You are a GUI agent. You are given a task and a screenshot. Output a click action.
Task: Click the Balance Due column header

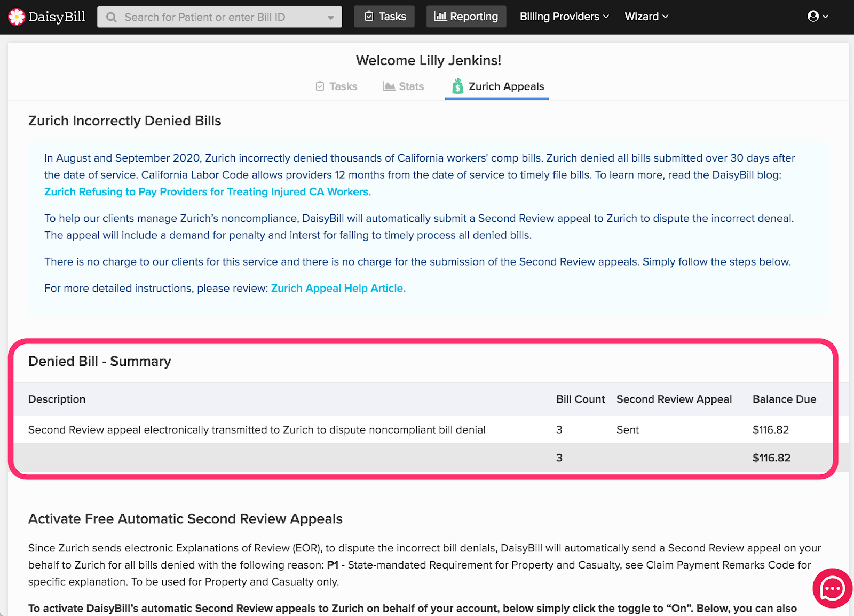pyautogui.click(x=784, y=399)
